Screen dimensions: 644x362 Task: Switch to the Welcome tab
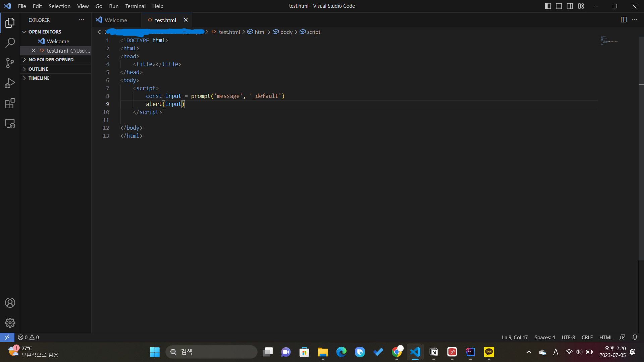point(116,20)
